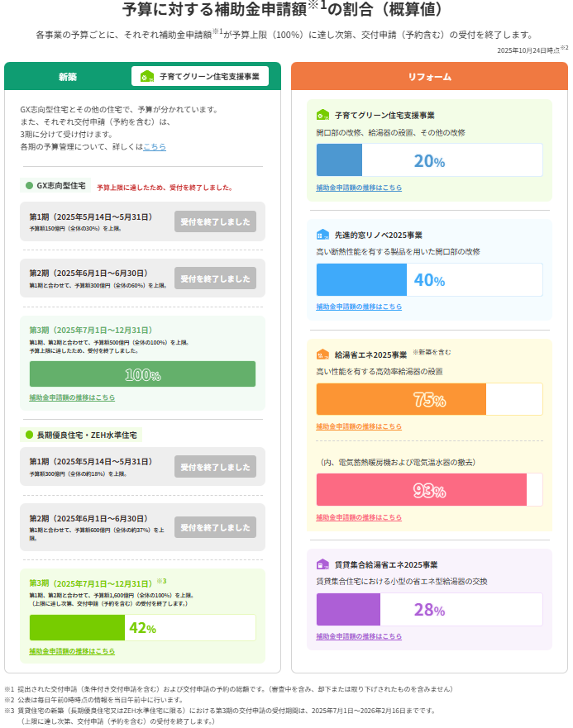Open the purple 補助金申請額の推移 link under the 28% bar
Screen dimensions: 573x728
[x=359, y=636]
